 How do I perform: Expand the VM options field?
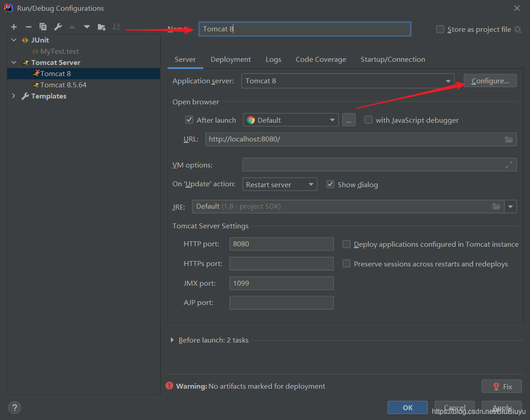tap(508, 165)
